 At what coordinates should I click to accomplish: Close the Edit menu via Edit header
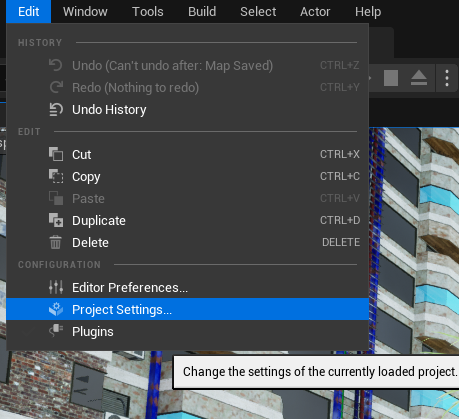pos(28,12)
